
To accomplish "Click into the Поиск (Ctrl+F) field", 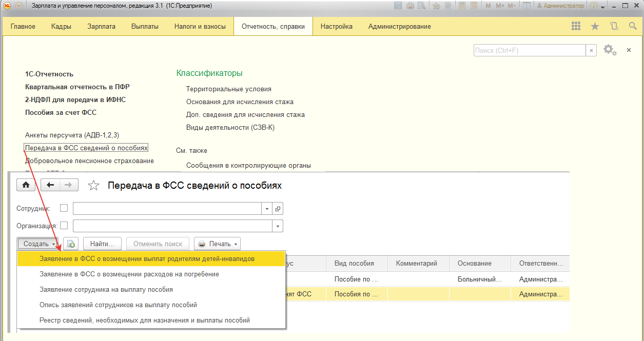I will point(529,50).
